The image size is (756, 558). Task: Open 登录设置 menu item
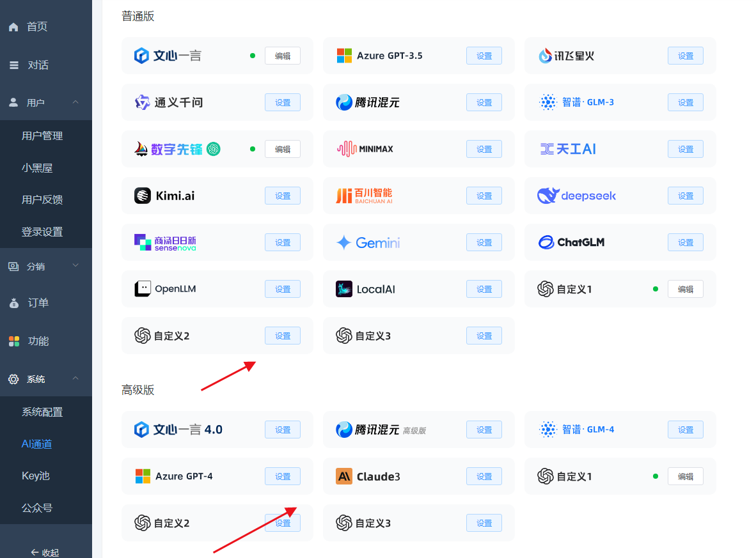[x=42, y=232]
